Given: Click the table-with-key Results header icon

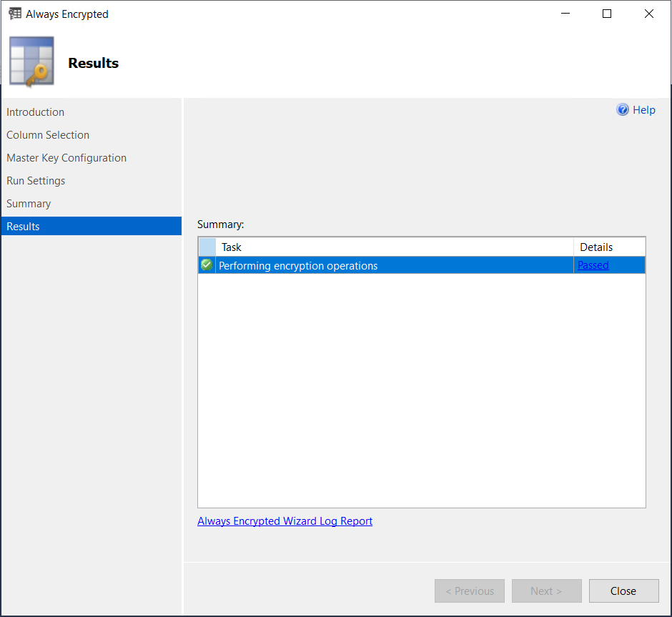Looking at the screenshot, I should coord(31,61).
